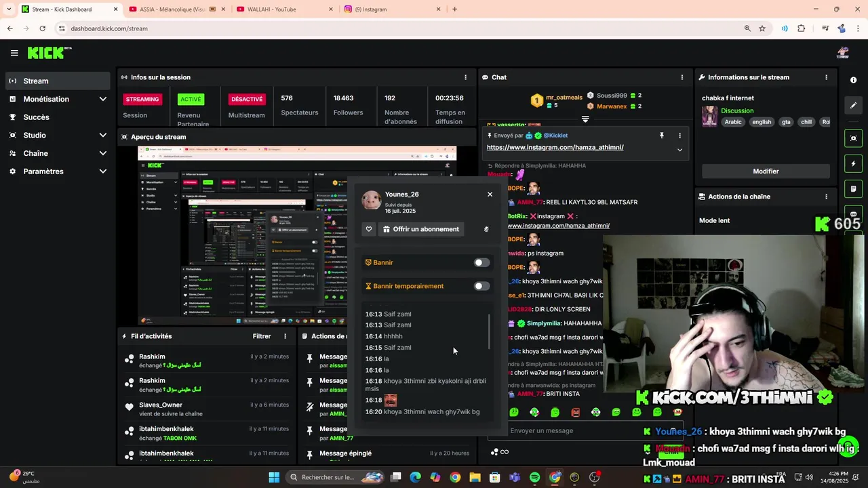
Task: Open the hamburger menu beside the Kick logo
Action: point(14,53)
